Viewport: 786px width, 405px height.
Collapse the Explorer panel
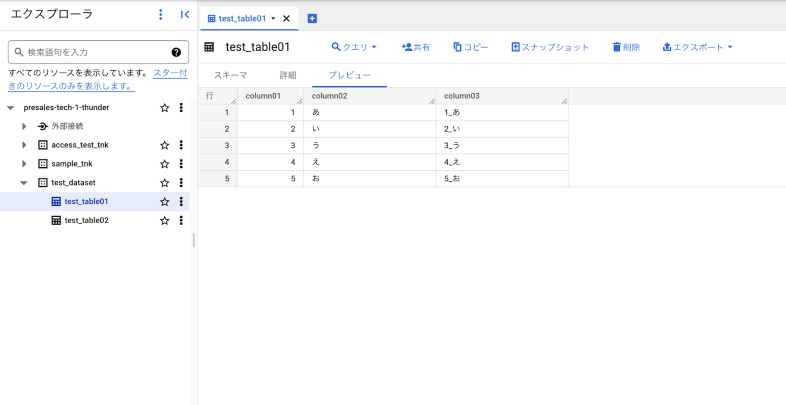pyautogui.click(x=184, y=15)
